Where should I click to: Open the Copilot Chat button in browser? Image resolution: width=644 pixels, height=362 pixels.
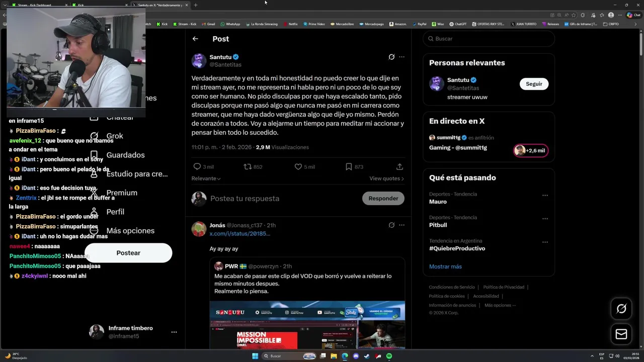[x=633, y=15]
